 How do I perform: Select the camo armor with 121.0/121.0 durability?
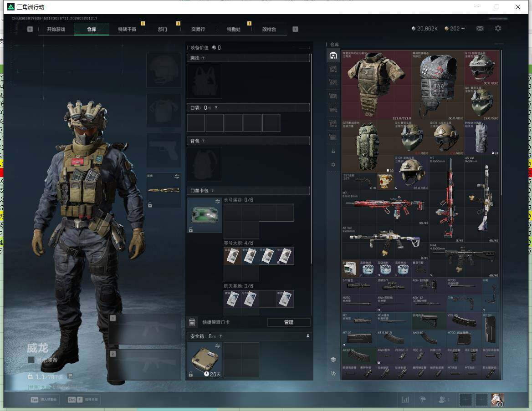pos(377,85)
